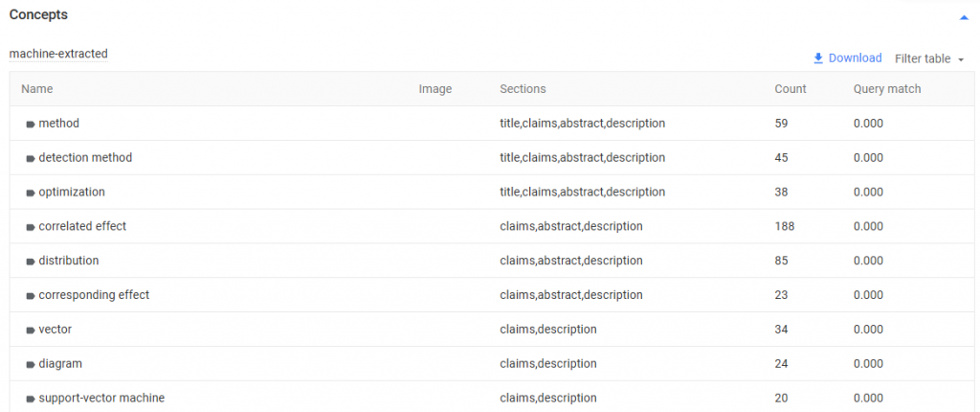Screen dimensions: 980x412
Task: Click the Image column header
Action: (435, 89)
